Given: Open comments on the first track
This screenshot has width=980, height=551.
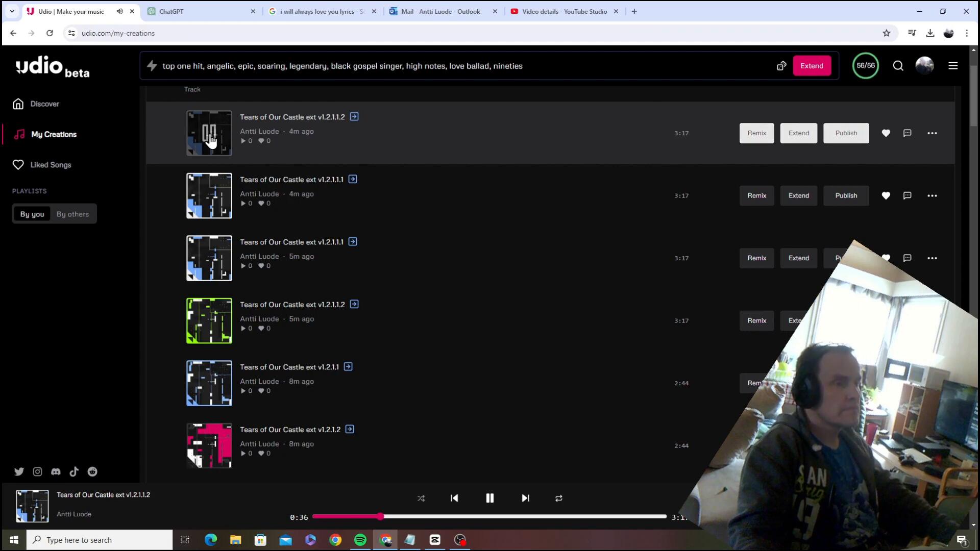Looking at the screenshot, I should (x=907, y=133).
